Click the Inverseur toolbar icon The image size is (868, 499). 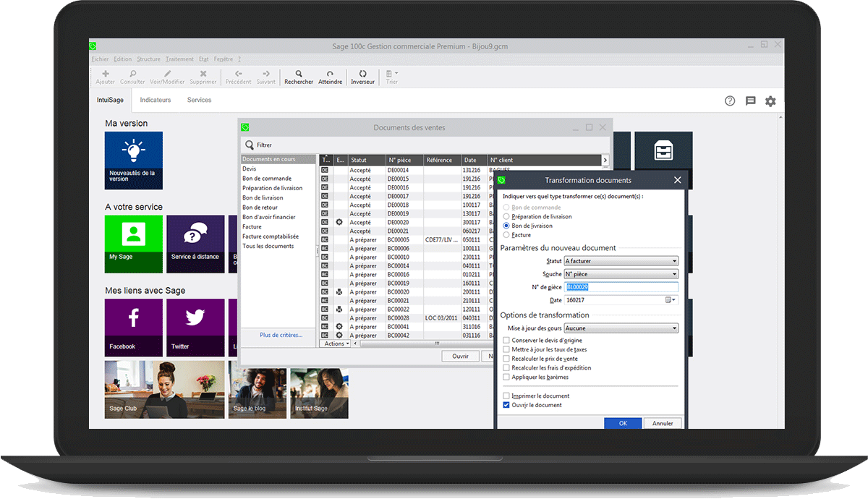[362, 76]
